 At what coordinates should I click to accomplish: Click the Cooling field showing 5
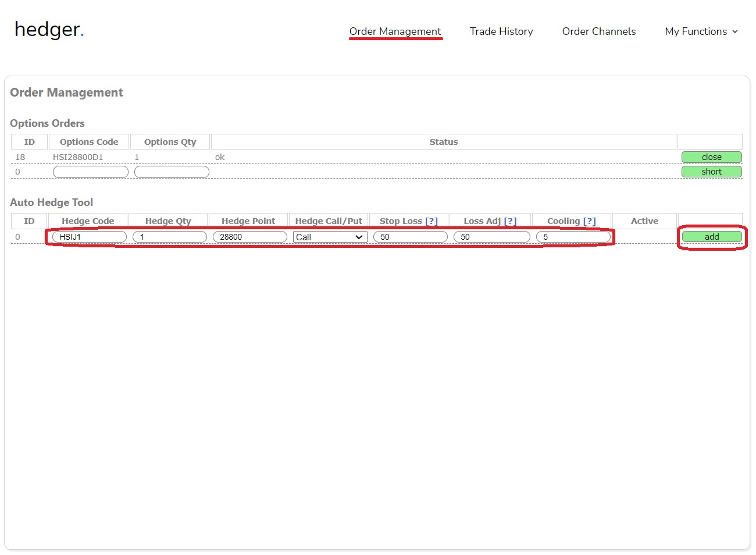click(x=573, y=237)
